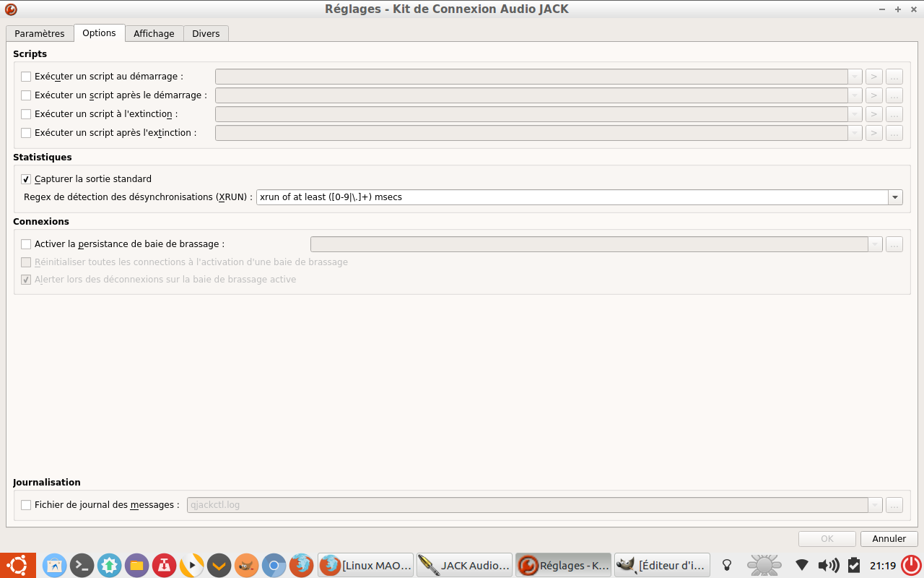
Task: Expand the after-startup script dropdown arrow
Action: 855,95
